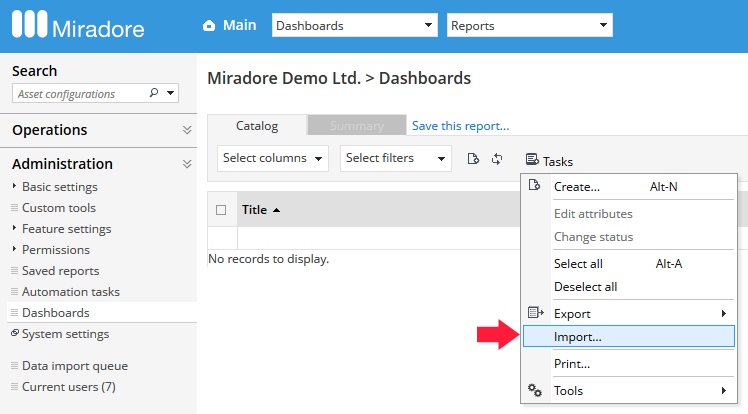Choose Deselect all in Tasks menu
748x414 pixels.
coord(629,287)
